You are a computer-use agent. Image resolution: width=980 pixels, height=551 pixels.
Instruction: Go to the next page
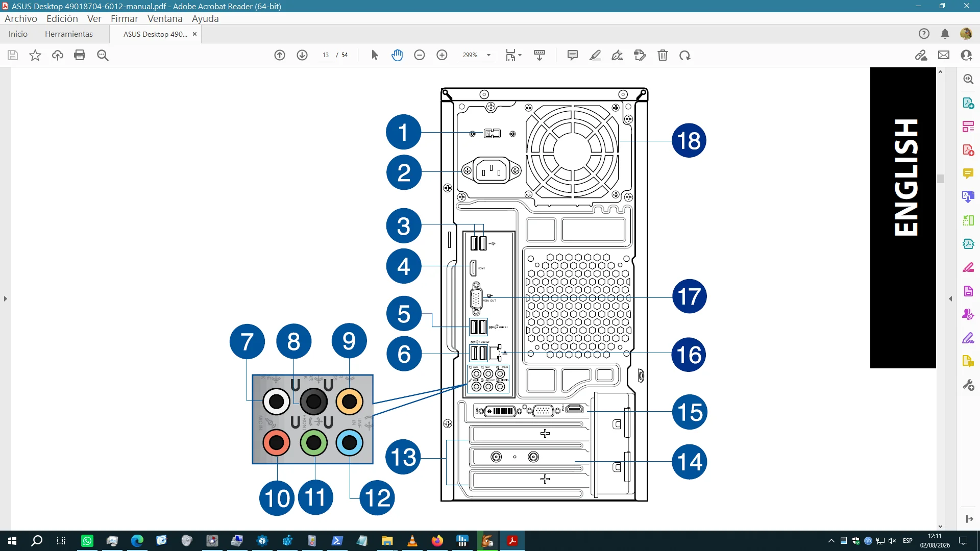click(x=302, y=55)
